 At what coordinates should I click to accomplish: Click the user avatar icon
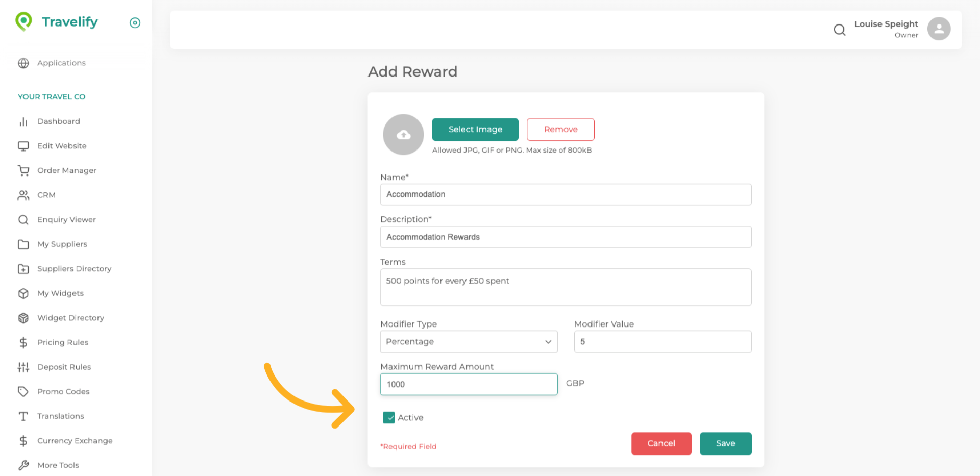click(938, 29)
